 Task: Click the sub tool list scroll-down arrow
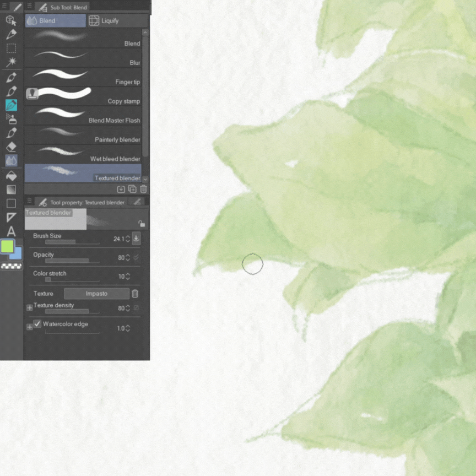coord(145,179)
